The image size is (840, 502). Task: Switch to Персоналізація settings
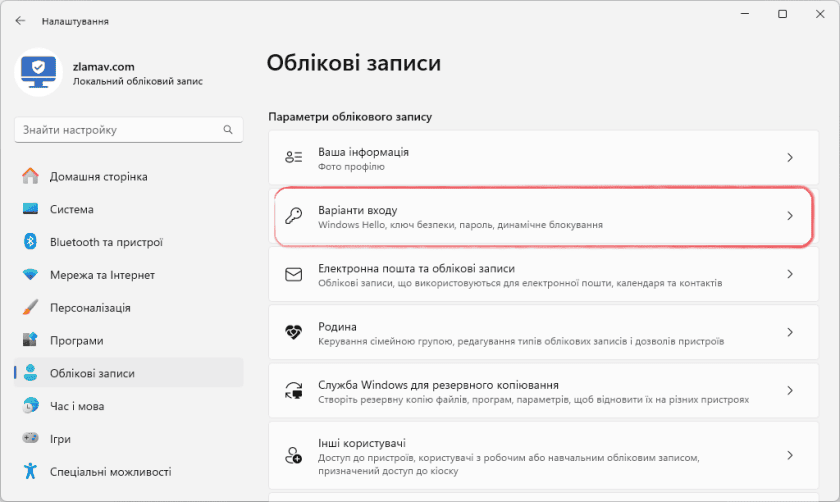click(x=129, y=308)
